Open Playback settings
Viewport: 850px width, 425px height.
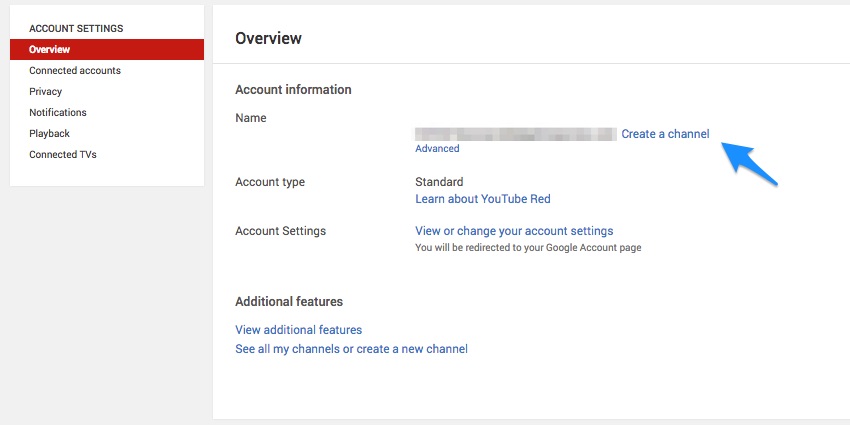[49, 133]
